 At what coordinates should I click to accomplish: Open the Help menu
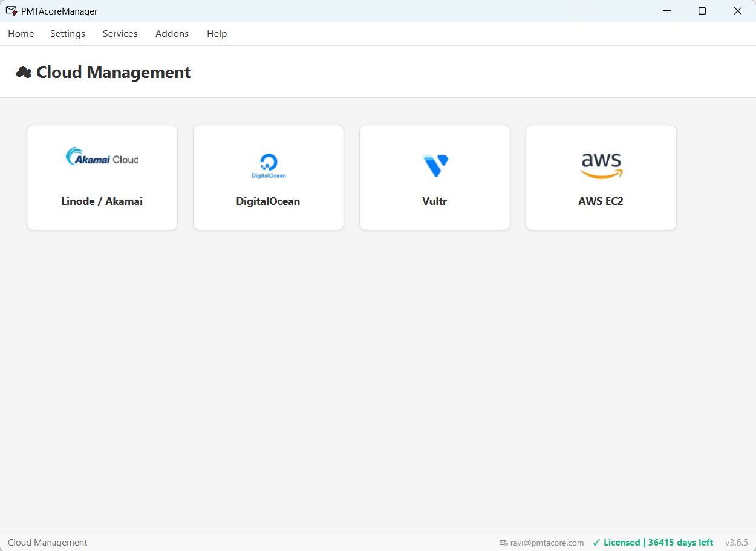click(217, 34)
